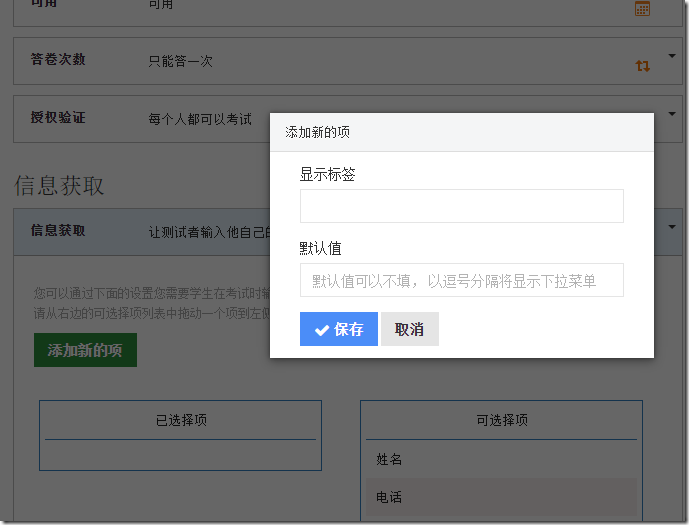Click the green 添加新的项 button

point(85,350)
